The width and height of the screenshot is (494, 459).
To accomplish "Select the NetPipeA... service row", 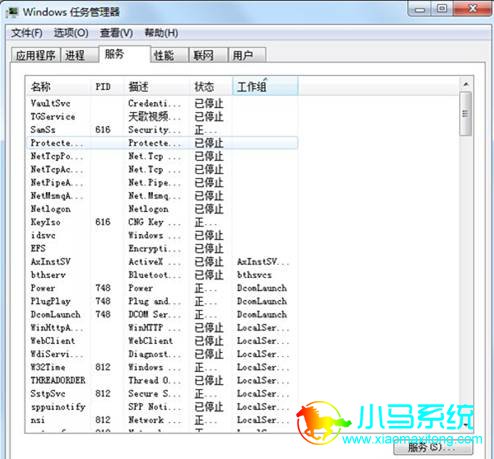I will (x=162, y=183).
